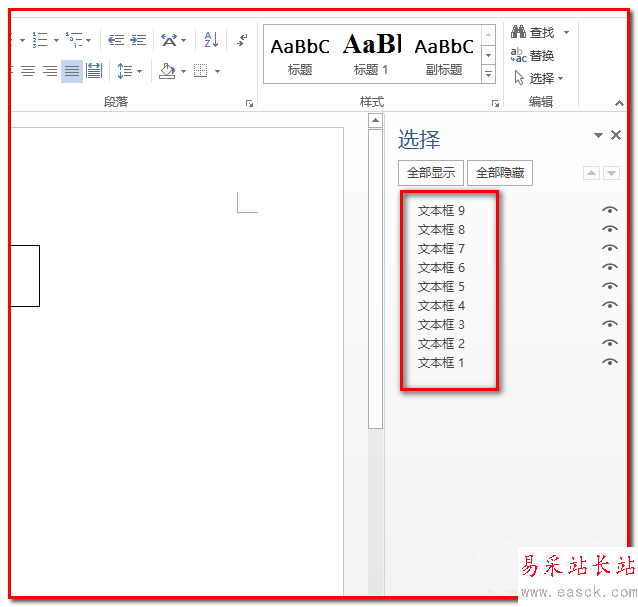
Task: Click the borders icon
Action: click(201, 71)
